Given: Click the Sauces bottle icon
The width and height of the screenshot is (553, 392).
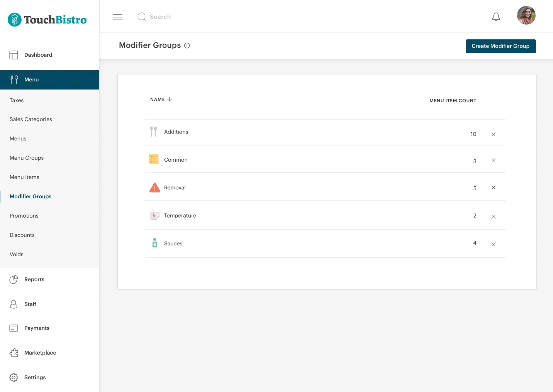Looking at the screenshot, I should click(x=154, y=243).
